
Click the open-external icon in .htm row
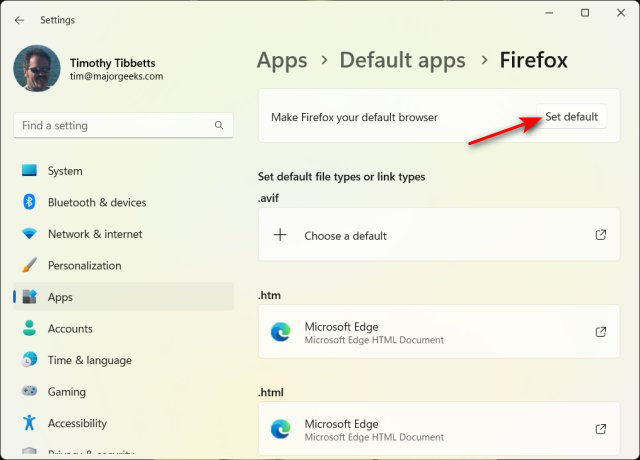[600, 332]
